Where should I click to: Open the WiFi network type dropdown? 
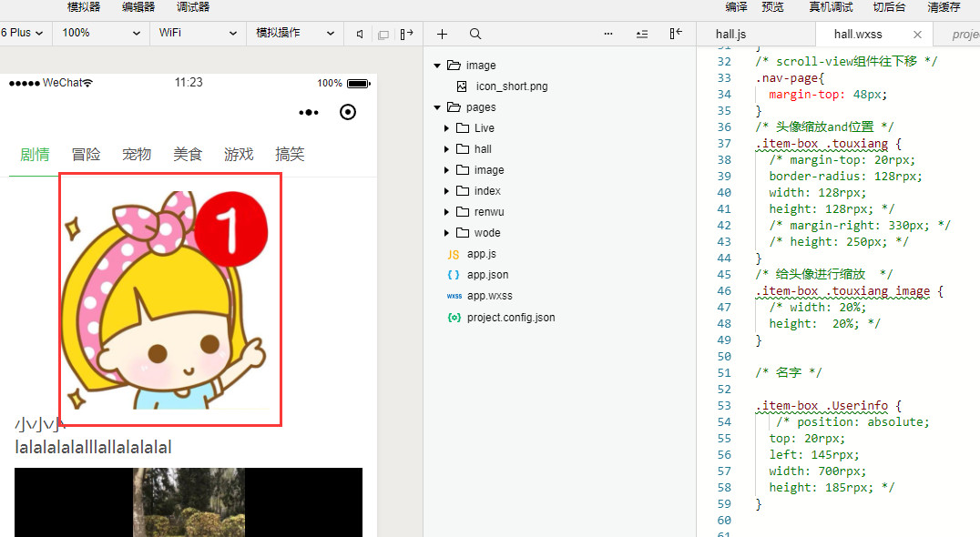(198, 33)
